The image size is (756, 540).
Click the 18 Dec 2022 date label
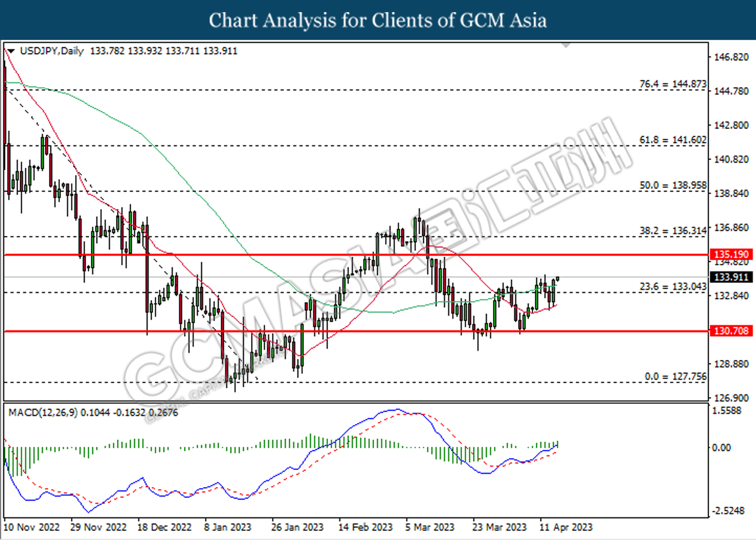164,527
